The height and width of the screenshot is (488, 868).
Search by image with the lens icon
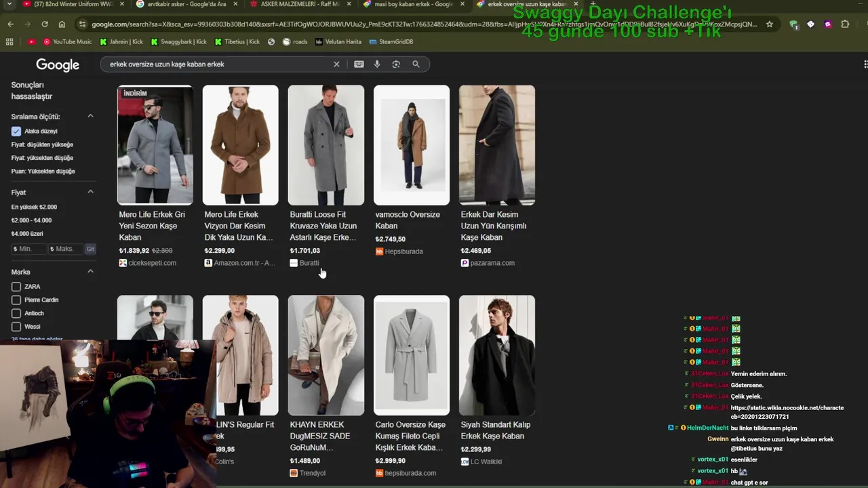(x=396, y=64)
